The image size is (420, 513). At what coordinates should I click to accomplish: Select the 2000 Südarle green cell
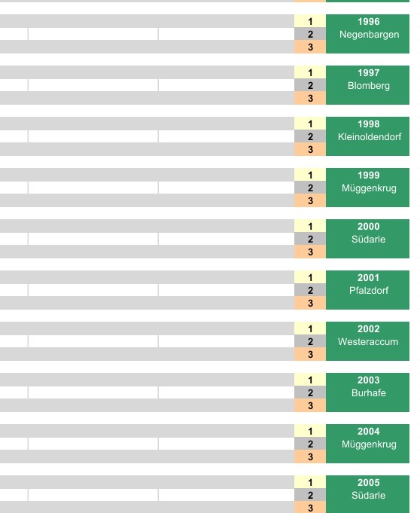(367, 239)
